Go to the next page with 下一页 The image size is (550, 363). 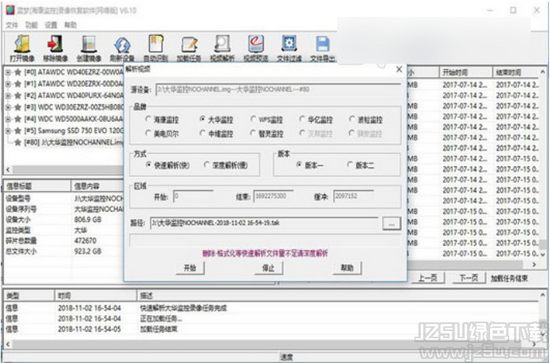point(469,278)
